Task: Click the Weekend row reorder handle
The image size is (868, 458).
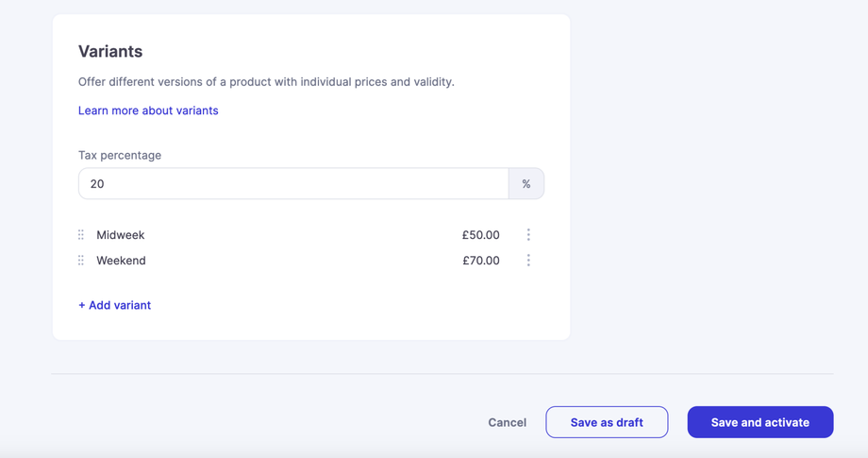Action: [x=81, y=261]
